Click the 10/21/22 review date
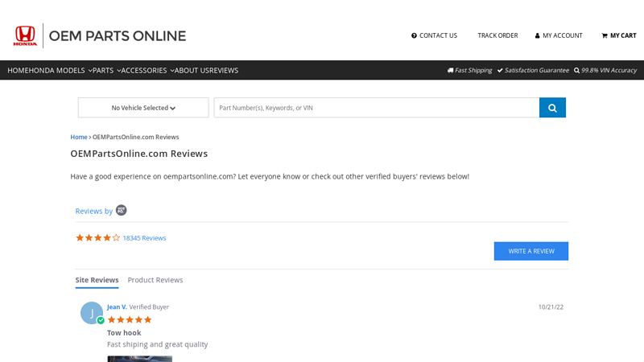This screenshot has height=362, width=644. [x=551, y=307]
